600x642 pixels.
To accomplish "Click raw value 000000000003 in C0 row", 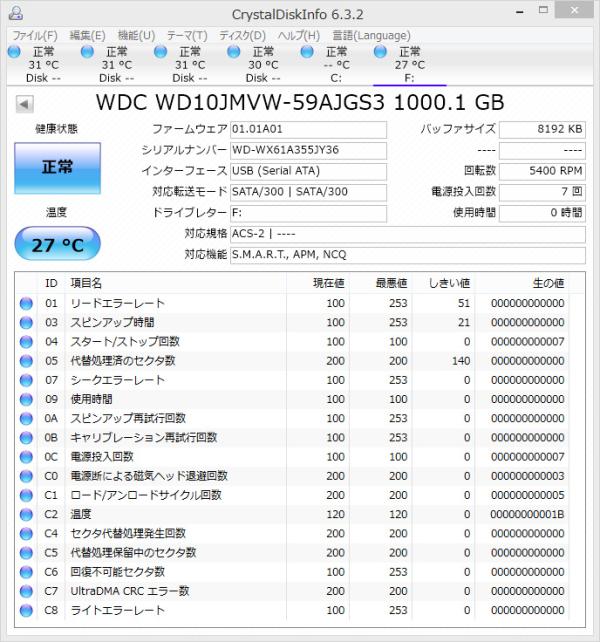I will pos(528,476).
